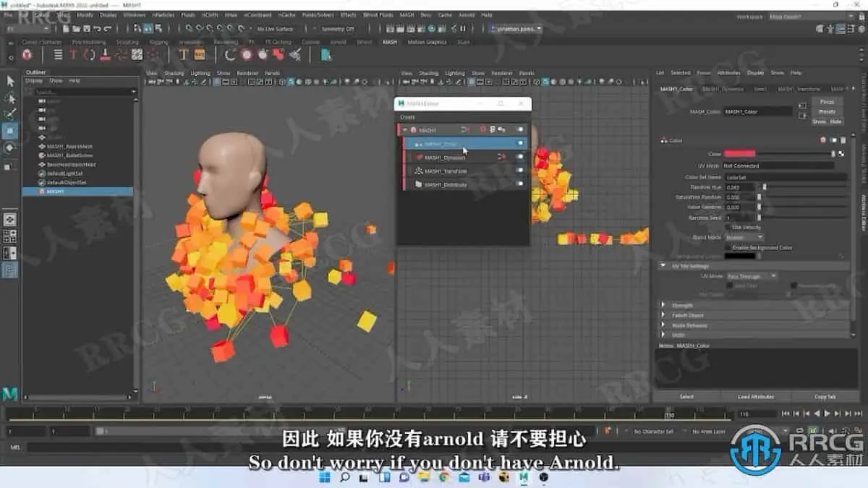Click the teal phone-shaped shelf icon
This screenshot has height=488, width=868.
[326, 55]
